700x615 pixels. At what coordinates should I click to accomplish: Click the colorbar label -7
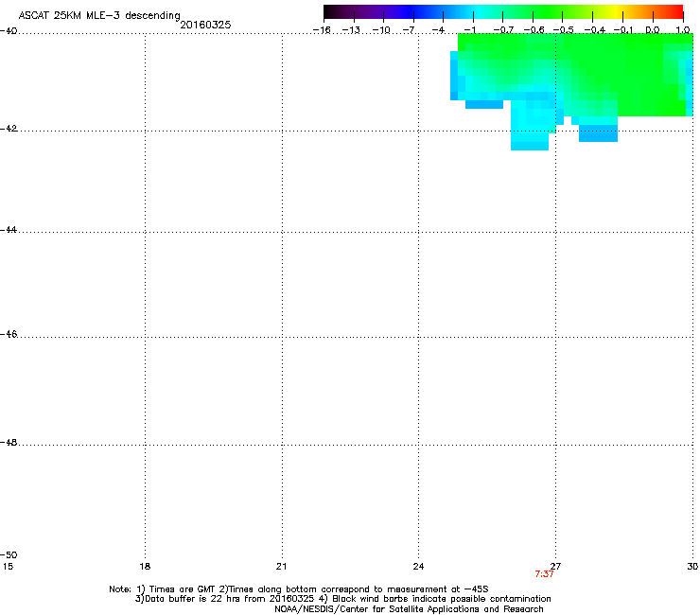click(409, 30)
